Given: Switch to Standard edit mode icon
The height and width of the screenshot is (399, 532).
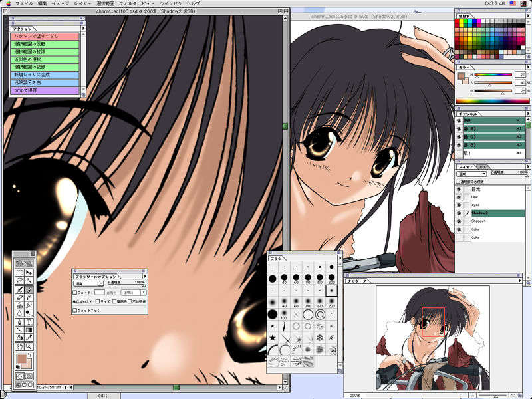Looking at the screenshot, I should [x=19, y=376].
